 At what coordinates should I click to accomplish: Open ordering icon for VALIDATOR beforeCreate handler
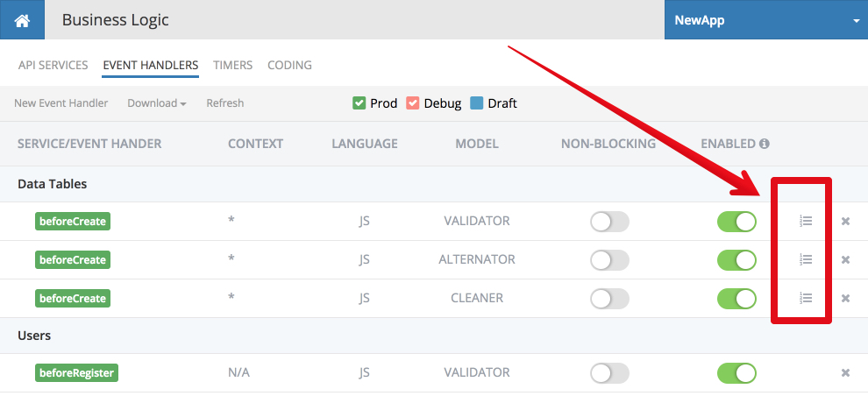(x=806, y=222)
